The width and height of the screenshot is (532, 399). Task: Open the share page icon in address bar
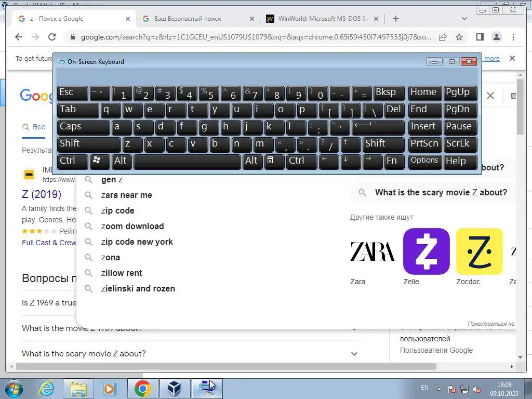pos(443,37)
